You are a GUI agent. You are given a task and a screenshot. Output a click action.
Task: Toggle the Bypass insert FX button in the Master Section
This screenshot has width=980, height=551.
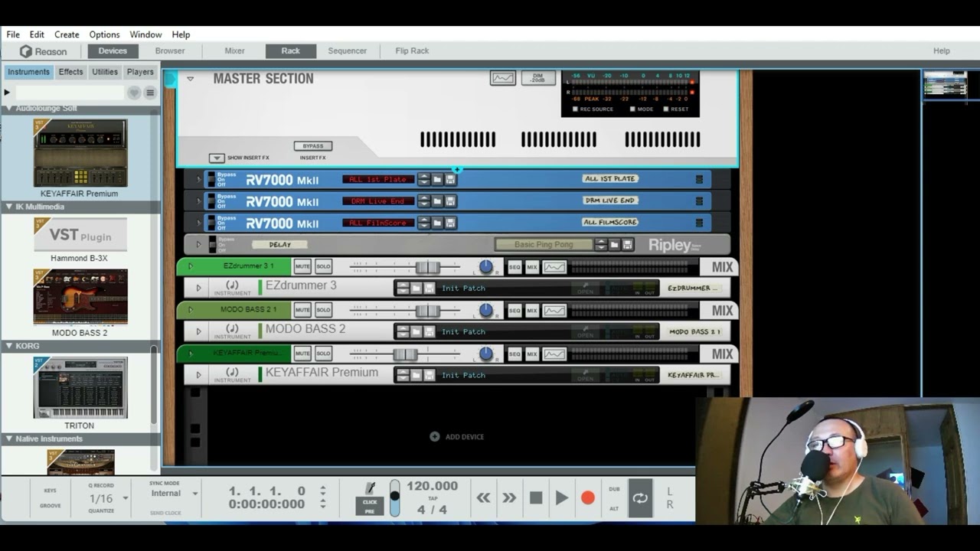click(x=312, y=146)
